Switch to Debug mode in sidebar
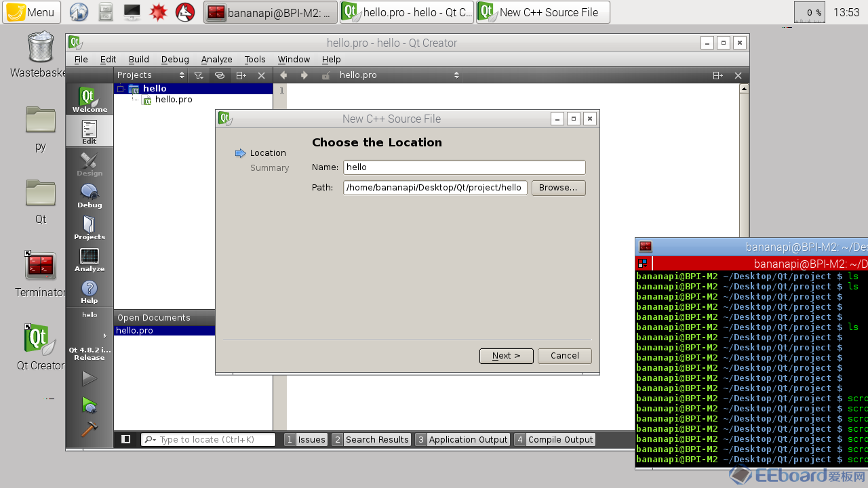The image size is (868, 488). click(x=90, y=196)
